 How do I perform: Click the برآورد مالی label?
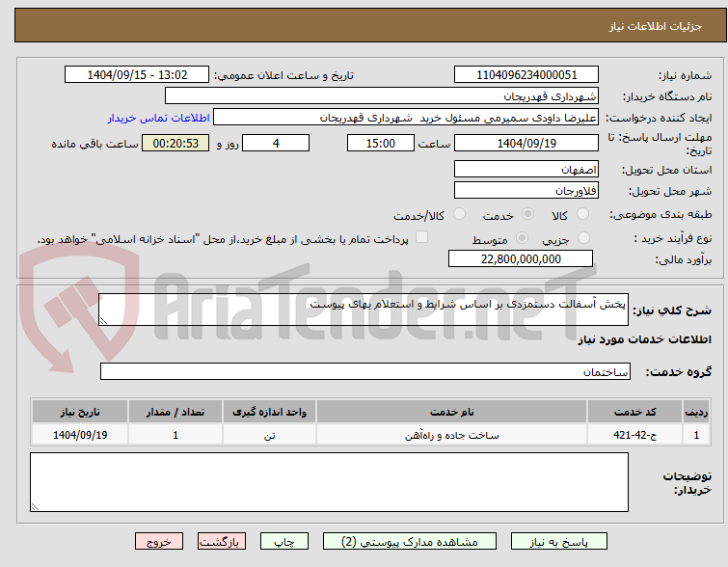click(684, 259)
